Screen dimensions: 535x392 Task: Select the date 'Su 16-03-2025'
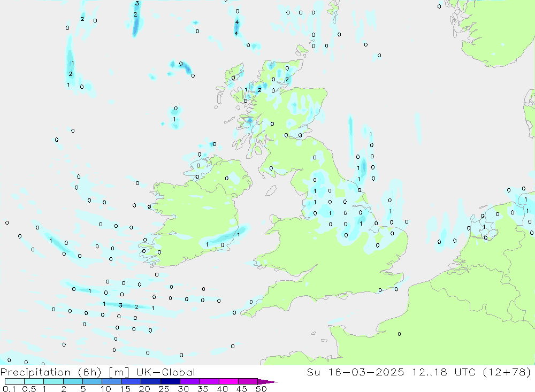coord(356,372)
